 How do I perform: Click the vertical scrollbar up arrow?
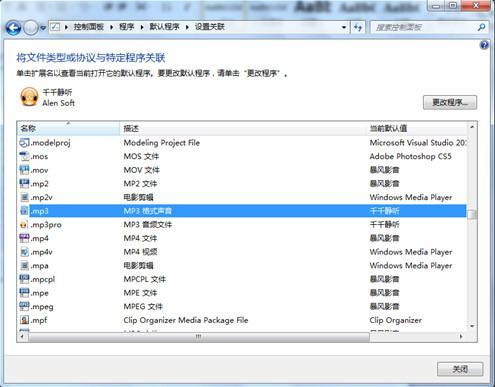click(472, 127)
